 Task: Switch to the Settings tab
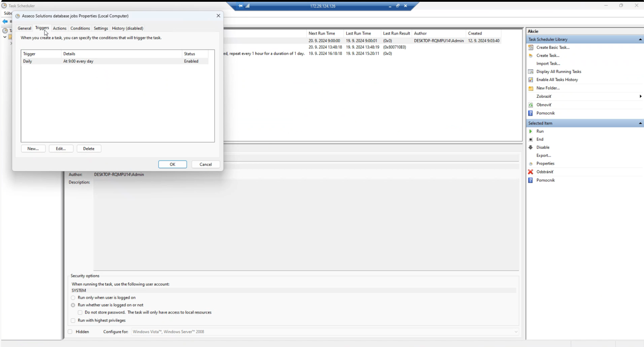tap(101, 28)
